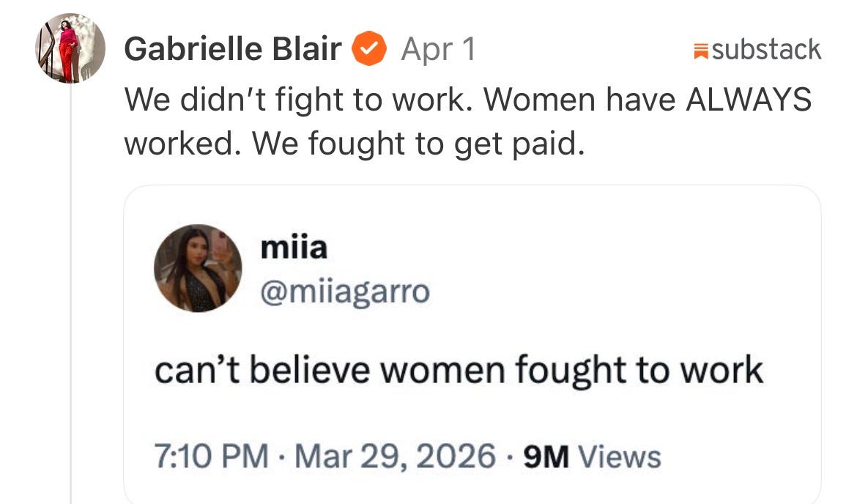This screenshot has height=504, width=857.
Task: Click the Substack bookmark logo icon
Action: (701, 51)
